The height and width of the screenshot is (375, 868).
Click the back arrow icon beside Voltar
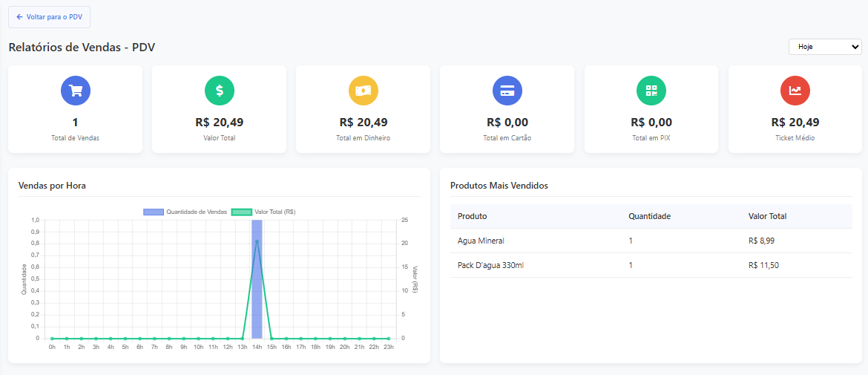(x=19, y=16)
